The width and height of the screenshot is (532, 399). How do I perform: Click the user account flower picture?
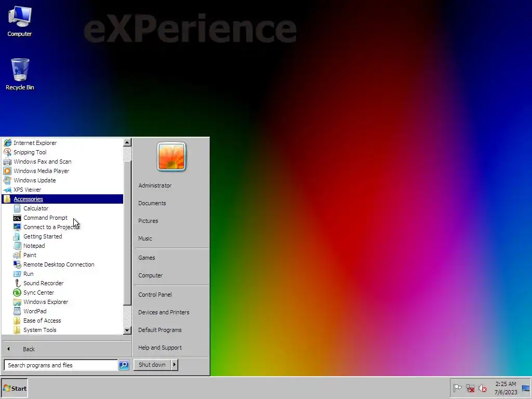point(171,157)
